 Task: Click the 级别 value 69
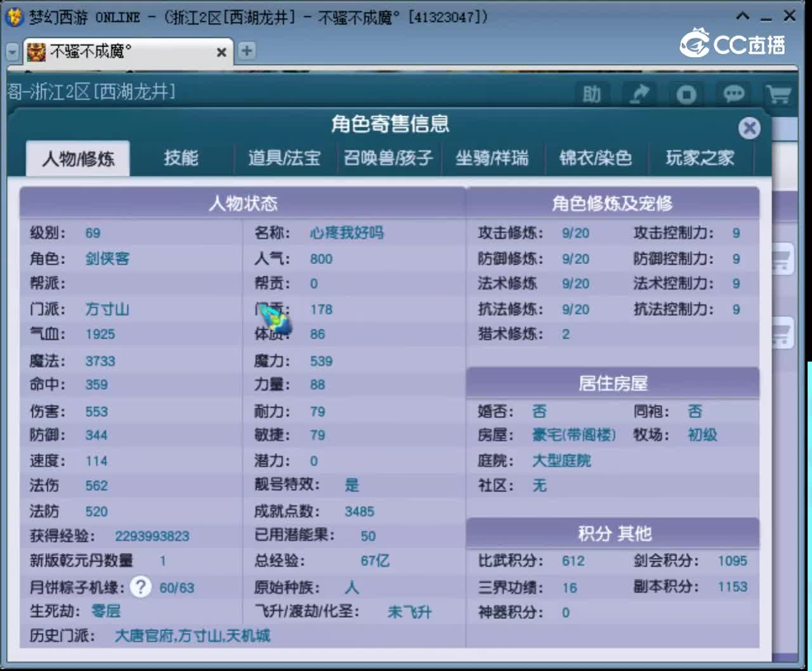coord(93,233)
